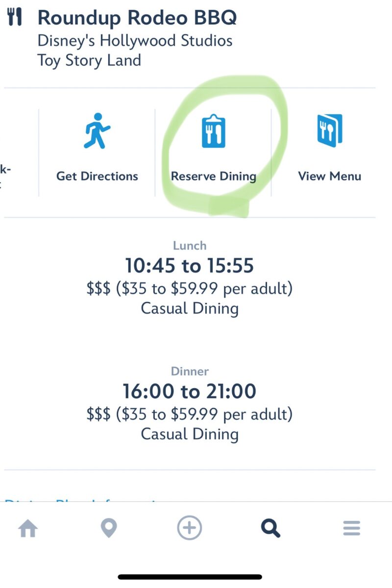Go to the Home tab icon
Screen dimensions: 392x588
pyautogui.click(x=28, y=529)
